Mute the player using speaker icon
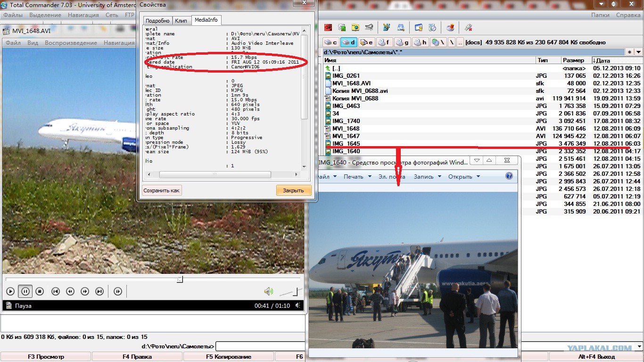644x362 pixels. click(x=268, y=291)
